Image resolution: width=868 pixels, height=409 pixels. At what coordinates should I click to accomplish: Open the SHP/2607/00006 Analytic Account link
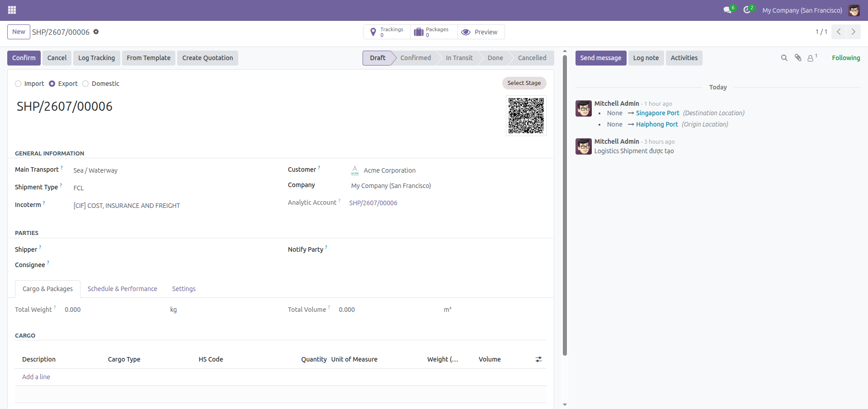(373, 203)
